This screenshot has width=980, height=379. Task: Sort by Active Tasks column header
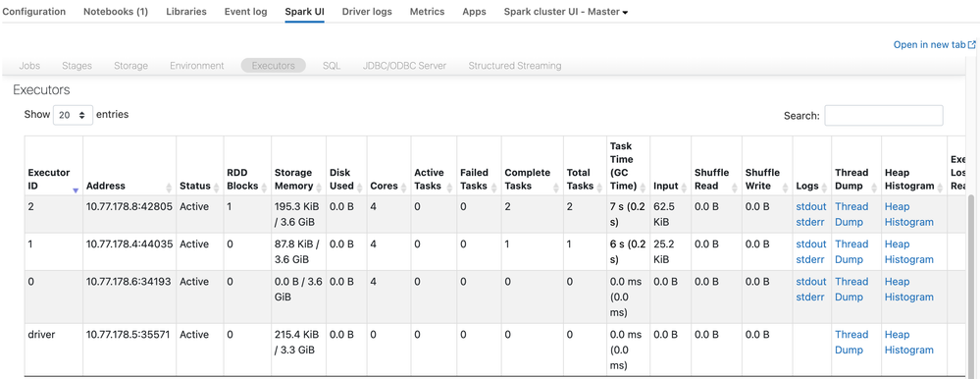434,166
